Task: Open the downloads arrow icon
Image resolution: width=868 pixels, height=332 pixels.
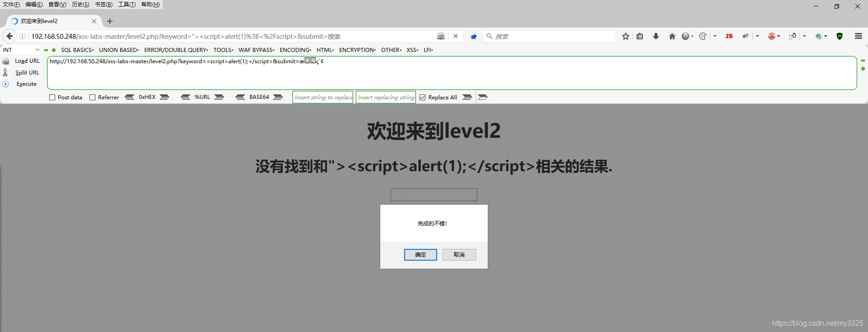Action: (656, 36)
